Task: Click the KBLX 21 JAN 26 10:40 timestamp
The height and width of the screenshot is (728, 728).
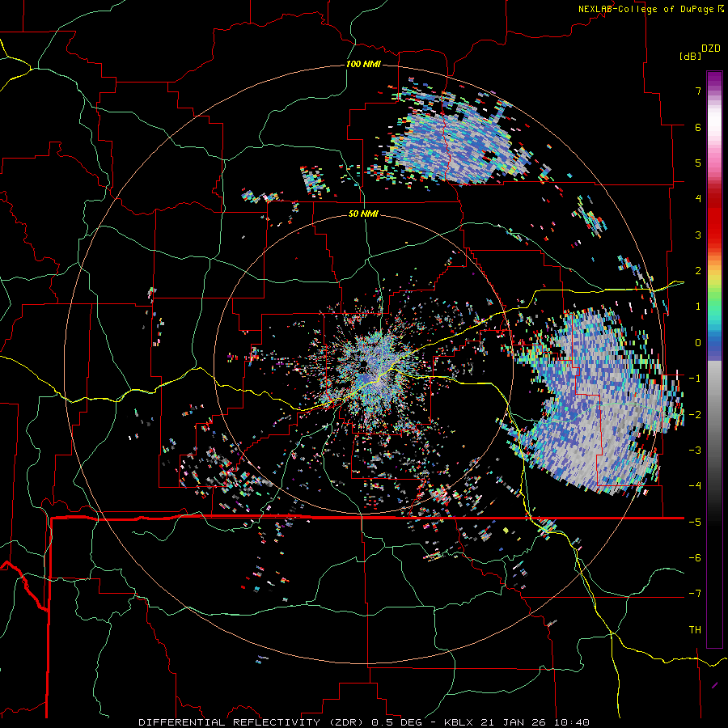Action: [x=517, y=722]
